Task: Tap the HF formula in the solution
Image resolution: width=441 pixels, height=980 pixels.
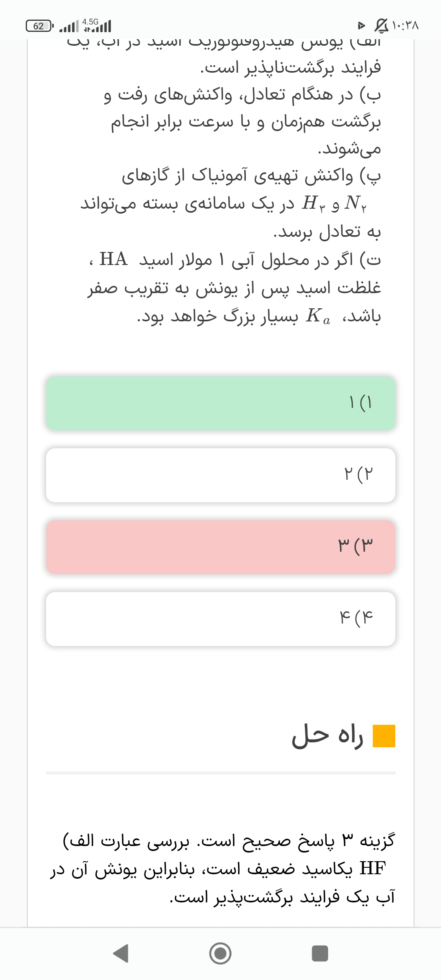Action: pyautogui.click(x=372, y=869)
